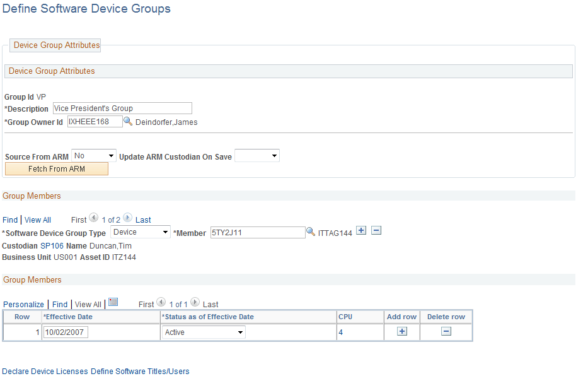The height and width of the screenshot is (381, 588).
Task: Open the Member field lookup magnifier
Action: pyautogui.click(x=311, y=232)
